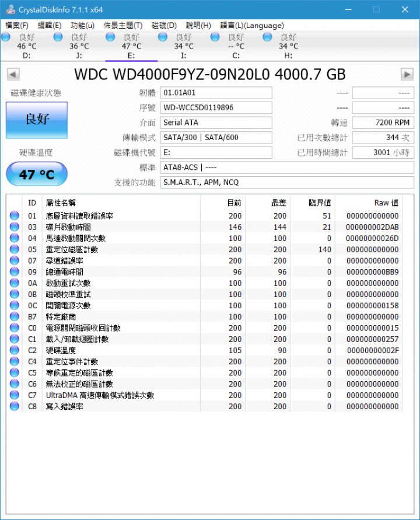The height and width of the screenshot is (520, 420).
Task: Click status orb for attribute 09
Action: (x=14, y=271)
